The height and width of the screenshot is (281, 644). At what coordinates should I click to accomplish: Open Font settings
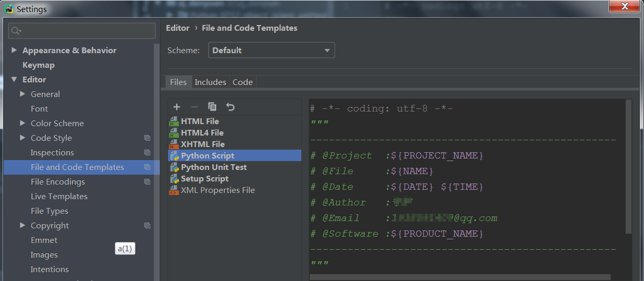[x=39, y=108]
